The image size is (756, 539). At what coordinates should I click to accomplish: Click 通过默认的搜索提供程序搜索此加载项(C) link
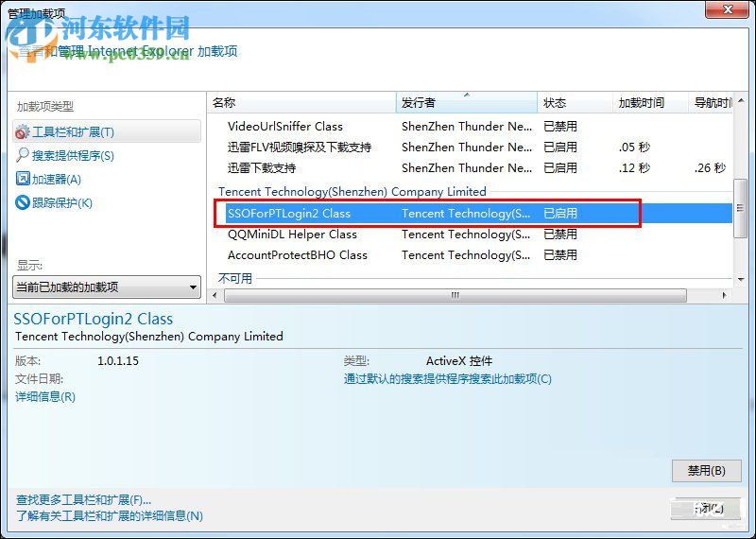coord(447,379)
